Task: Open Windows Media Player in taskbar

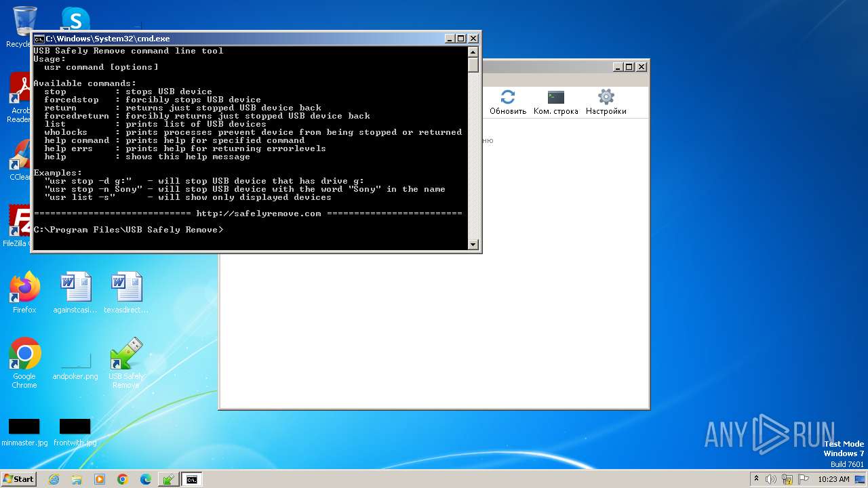Action: pyautogui.click(x=100, y=479)
